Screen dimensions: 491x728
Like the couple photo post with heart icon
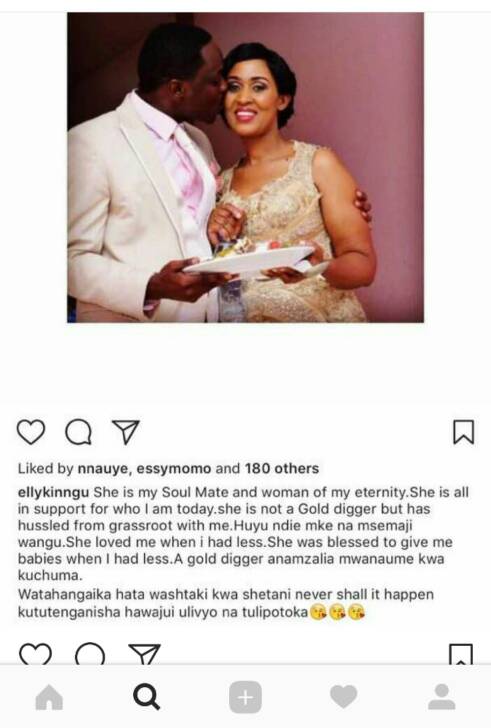tap(31, 432)
